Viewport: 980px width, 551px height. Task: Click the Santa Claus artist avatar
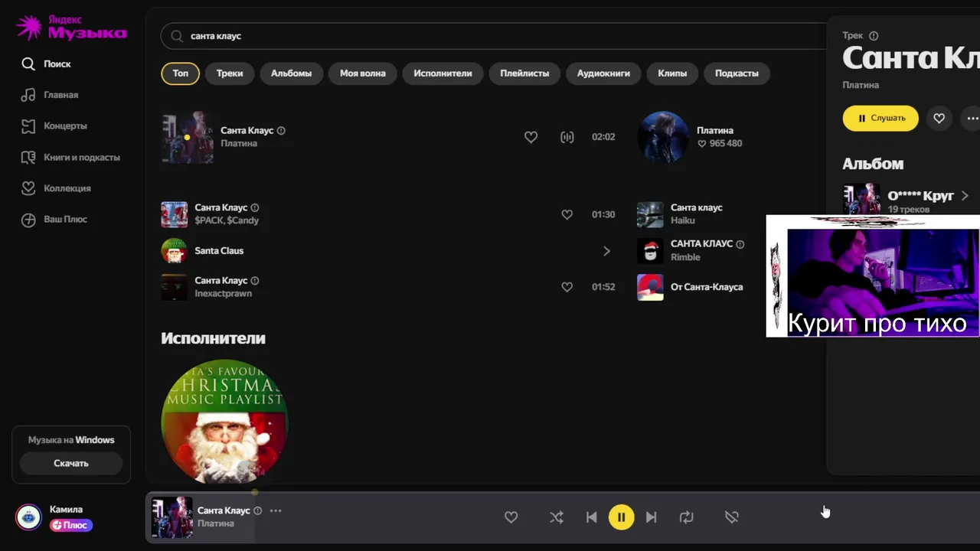coord(174,251)
